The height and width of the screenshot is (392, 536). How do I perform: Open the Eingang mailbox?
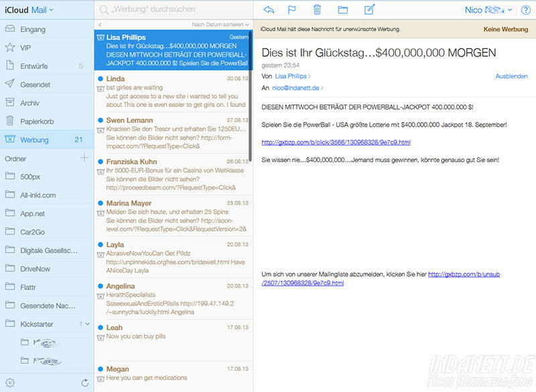pos(47,29)
